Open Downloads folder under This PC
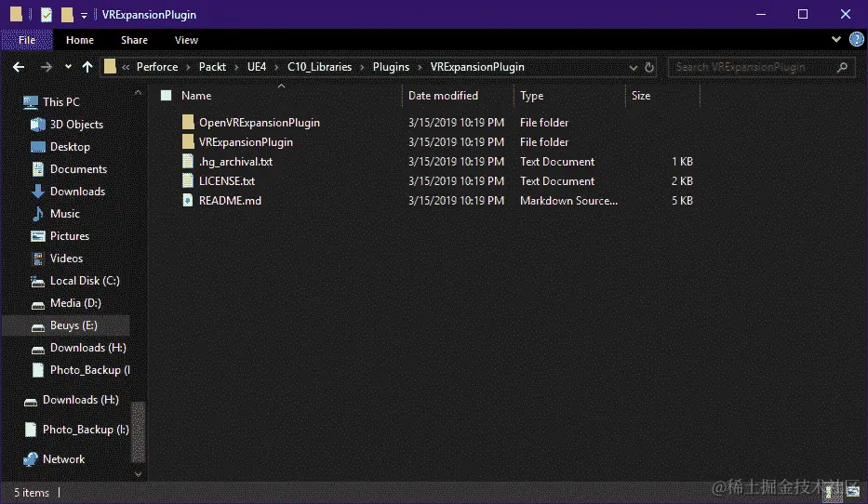The image size is (868, 504). point(77,192)
